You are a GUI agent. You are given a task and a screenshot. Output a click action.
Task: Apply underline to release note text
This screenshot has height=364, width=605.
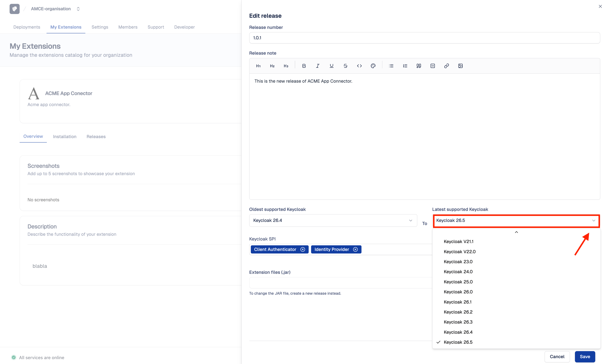coord(331,66)
